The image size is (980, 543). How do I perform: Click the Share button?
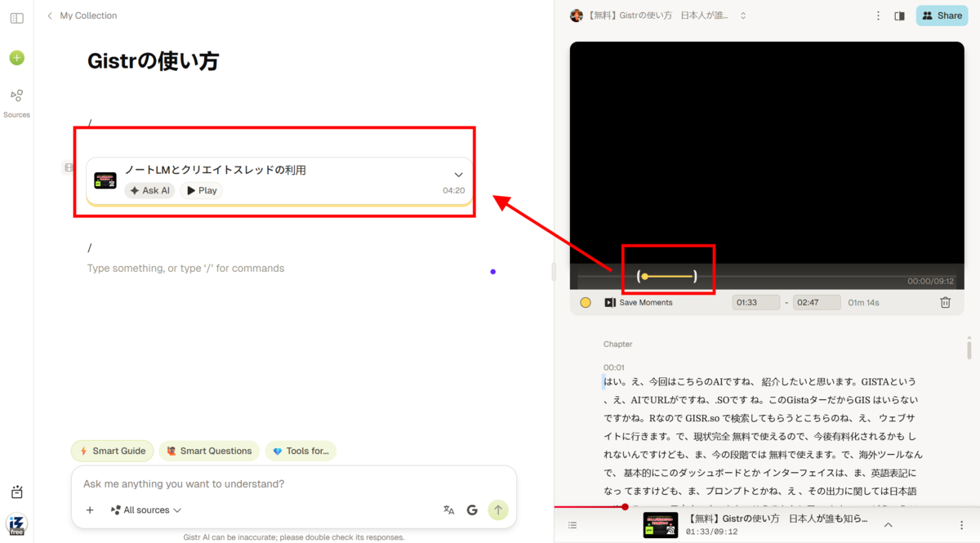[942, 16]
